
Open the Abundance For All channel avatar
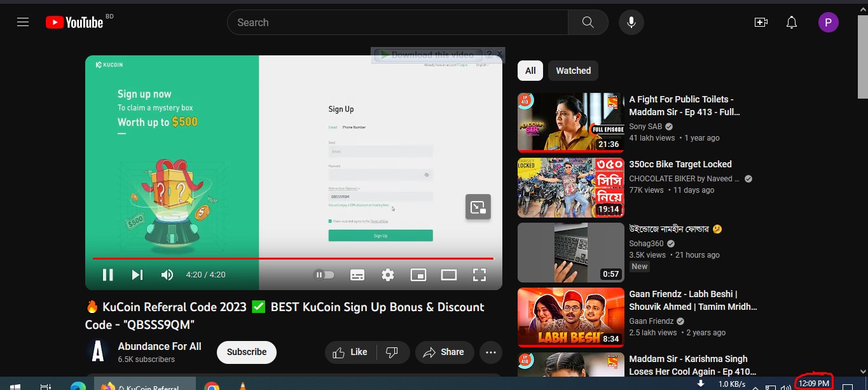[x=98, y=352]
